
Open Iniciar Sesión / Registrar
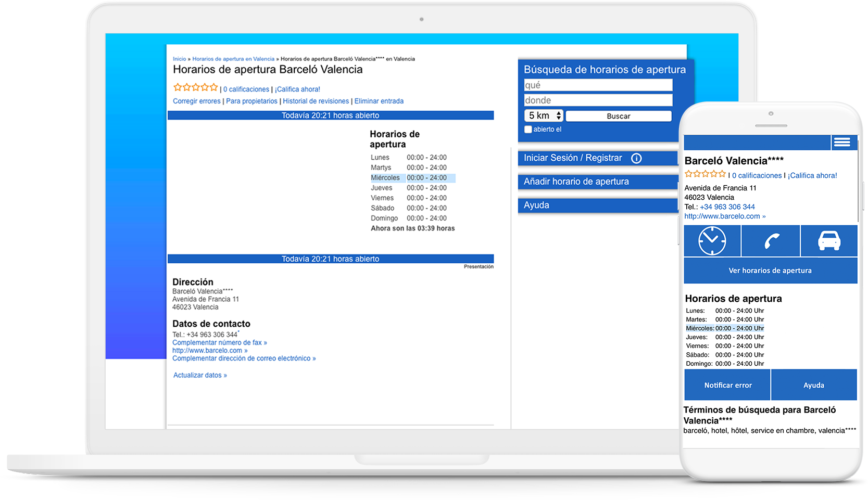(x=573, y=158)
